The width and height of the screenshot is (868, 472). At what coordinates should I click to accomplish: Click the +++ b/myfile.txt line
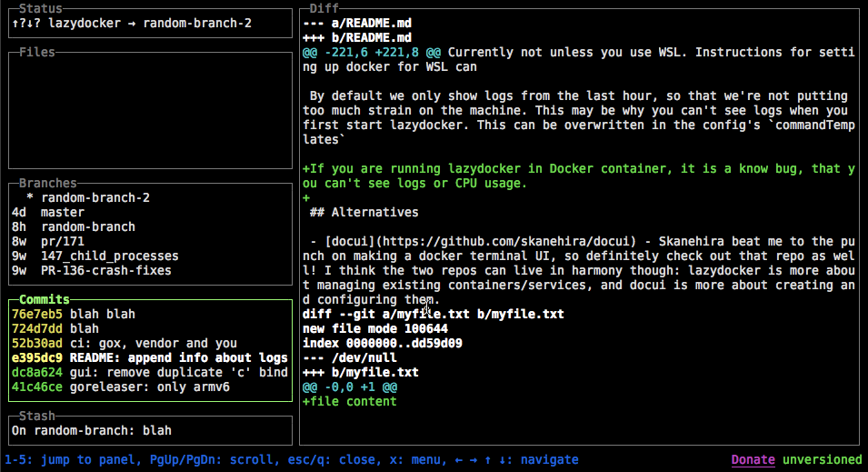[x=360, y=372]
